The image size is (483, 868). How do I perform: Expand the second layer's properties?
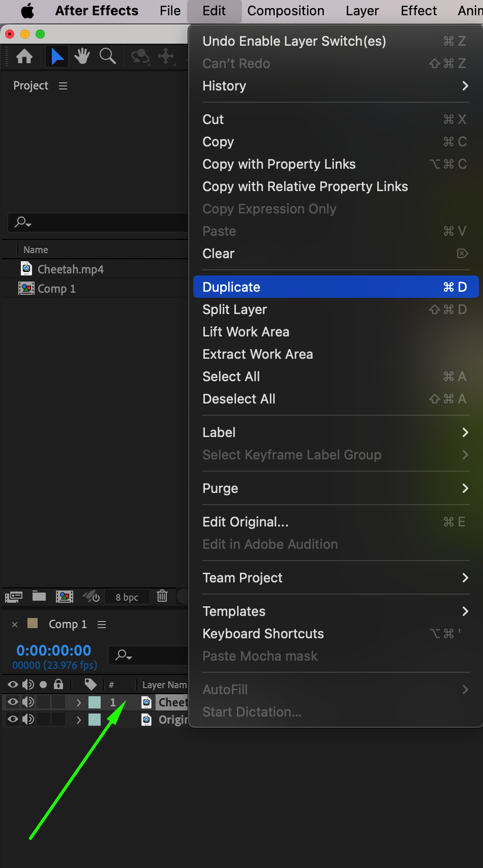click(79, 720)
